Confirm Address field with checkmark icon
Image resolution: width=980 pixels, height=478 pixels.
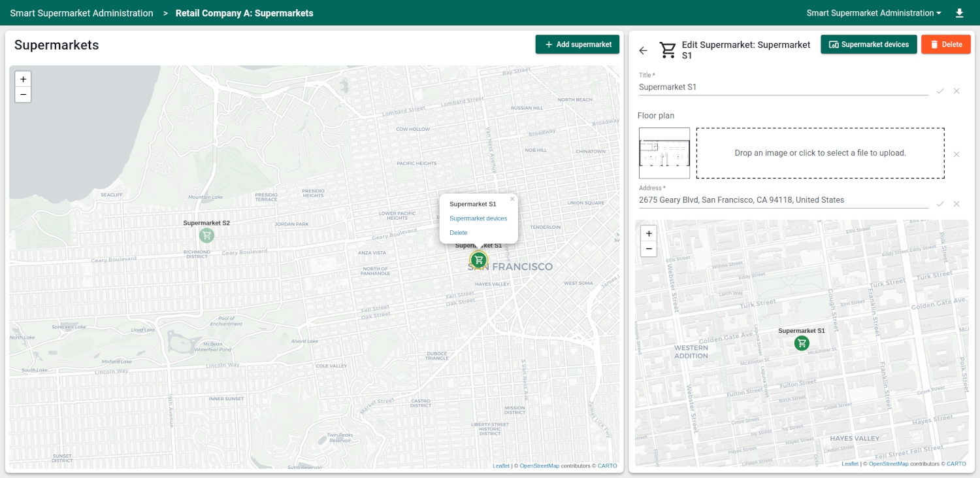click(940, 204)
